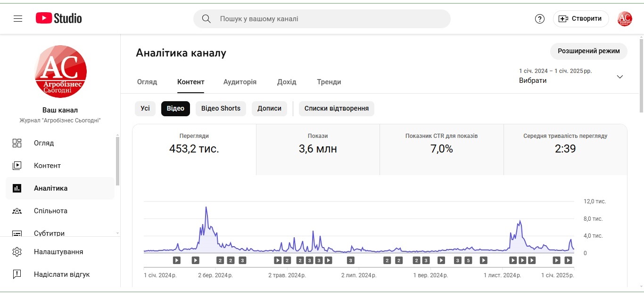Select the Відео Shorts filter chip

pyautogui.click(x=221, y=108)
